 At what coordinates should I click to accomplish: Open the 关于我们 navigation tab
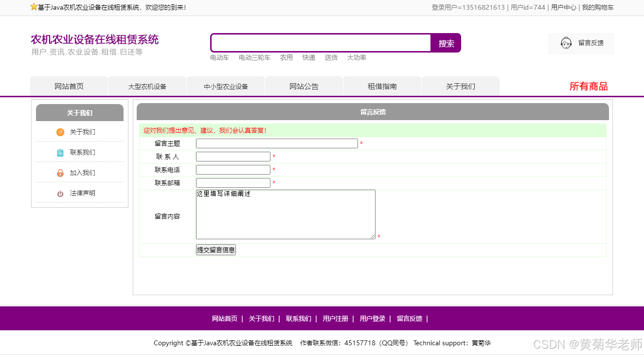click(461, 87)
